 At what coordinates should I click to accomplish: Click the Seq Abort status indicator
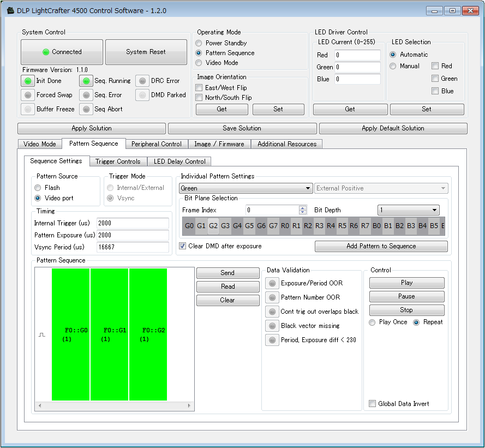[x=86, y=109]
